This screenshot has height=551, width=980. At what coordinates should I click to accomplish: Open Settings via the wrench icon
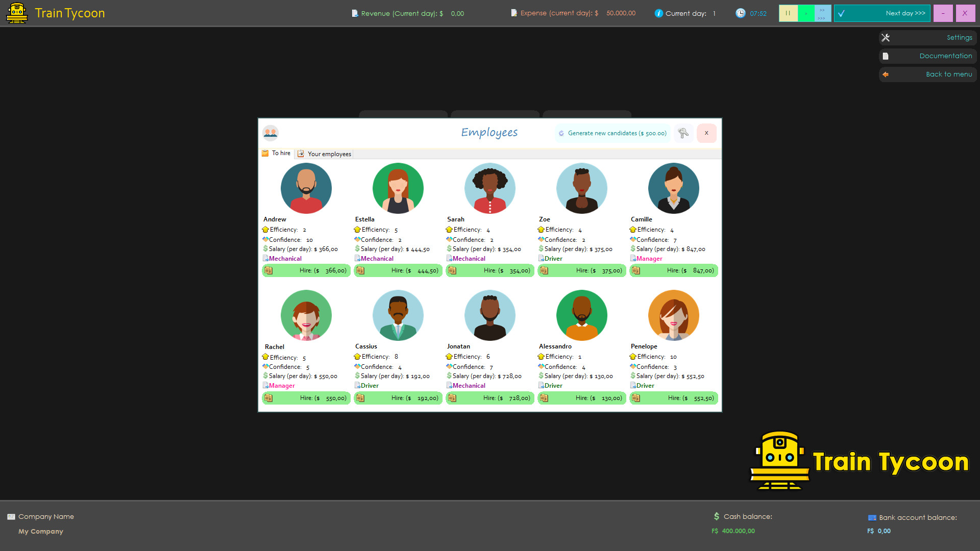[886, 37]
